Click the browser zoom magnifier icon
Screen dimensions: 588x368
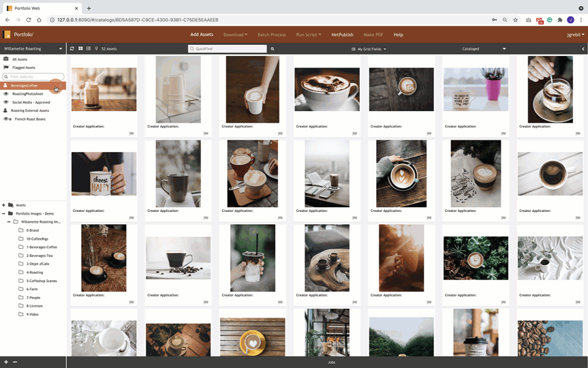tap(505, 20)
